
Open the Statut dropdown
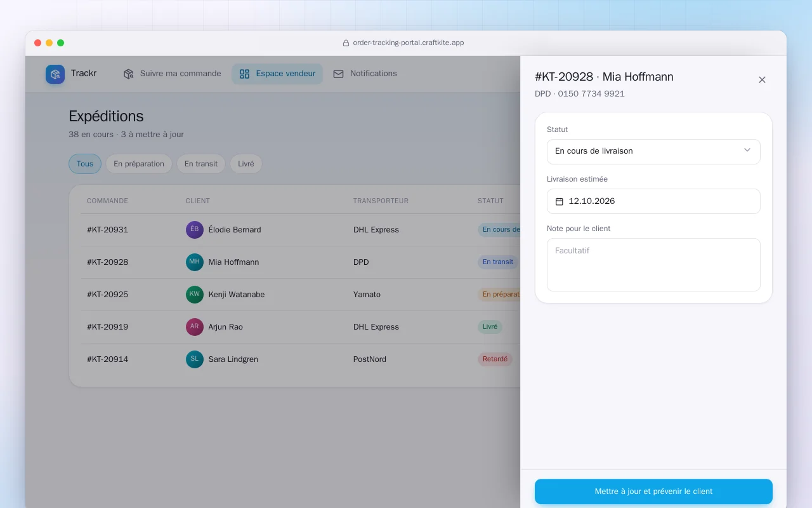pyautogui.click(x=653, y=151)
